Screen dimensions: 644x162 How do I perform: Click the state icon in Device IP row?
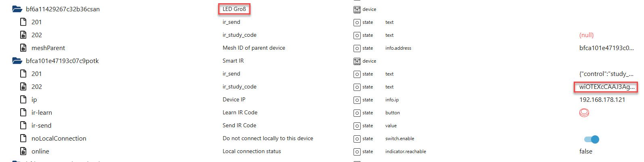(x=357, y=100)
